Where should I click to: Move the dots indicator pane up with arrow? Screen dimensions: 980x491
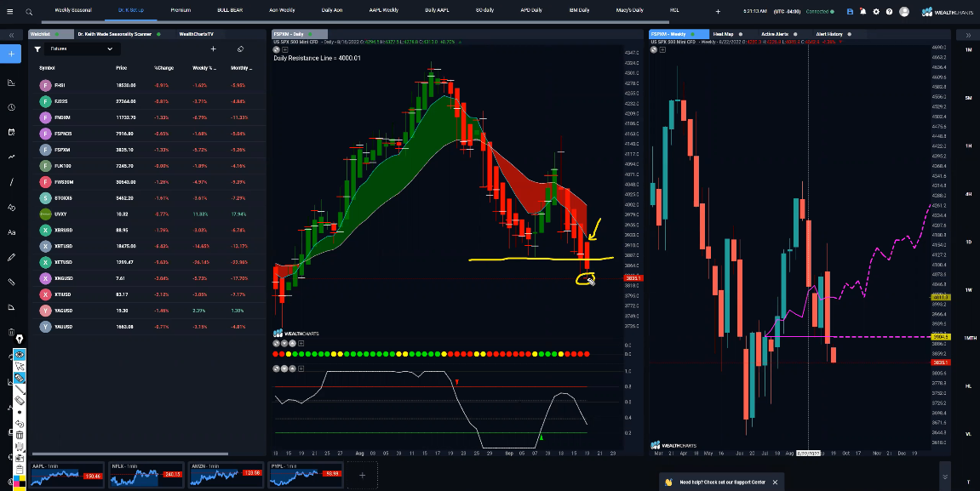click(293, 344)
